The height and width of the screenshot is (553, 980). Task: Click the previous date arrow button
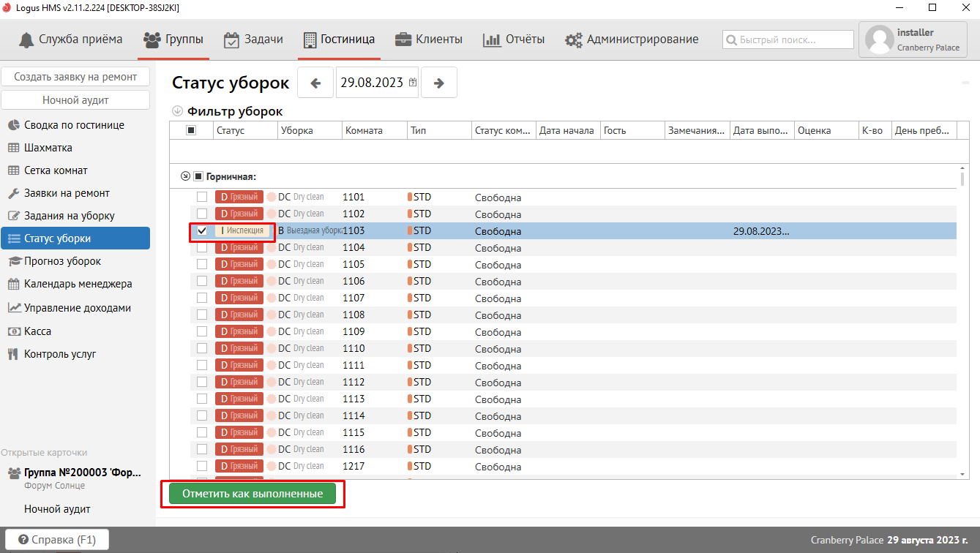[x=315, y=83]
